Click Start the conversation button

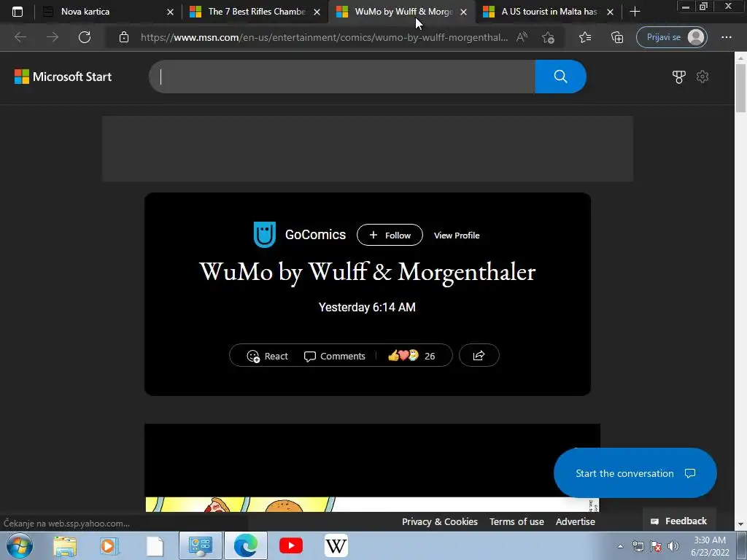(635, 472)
